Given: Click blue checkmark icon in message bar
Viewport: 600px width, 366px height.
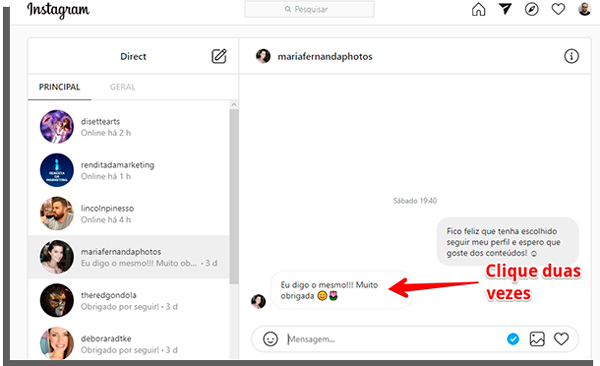Looking at the screenshot, I should pyautogui.click(x=513, y=339).
